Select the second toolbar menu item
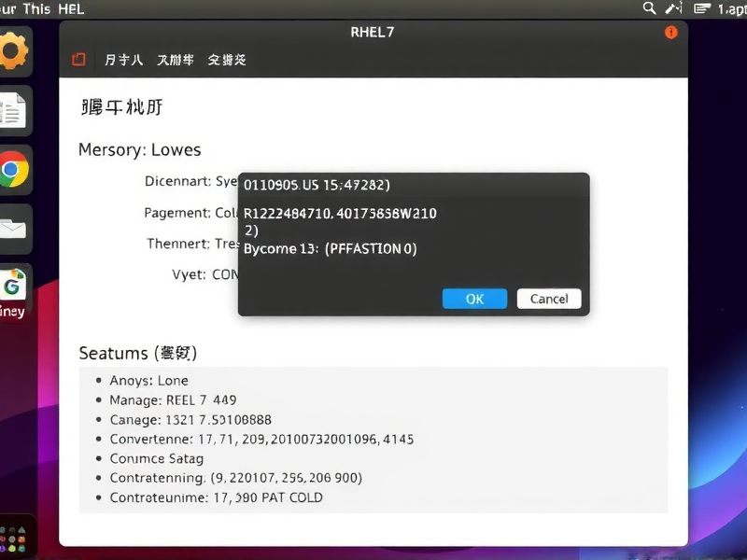Viewport: 747px width, 560px height. pyautogui.click(x=176, y=58)
